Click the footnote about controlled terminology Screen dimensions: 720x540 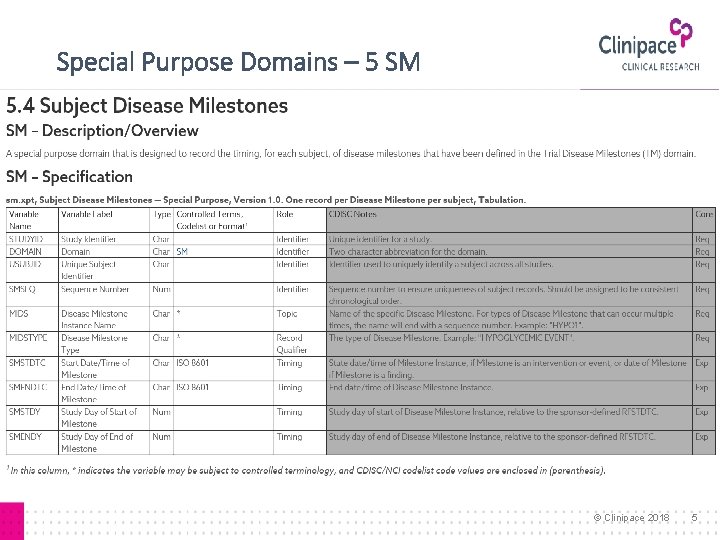tap(306, 470)
